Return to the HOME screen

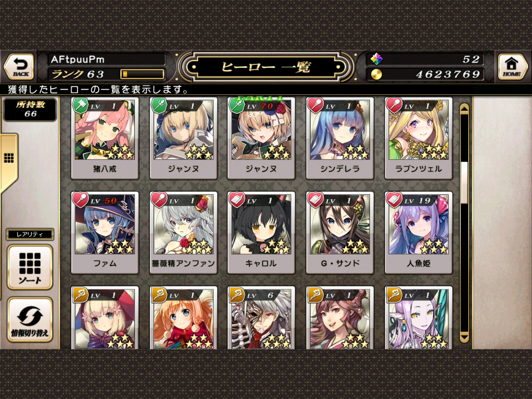(x=512, y=66)
